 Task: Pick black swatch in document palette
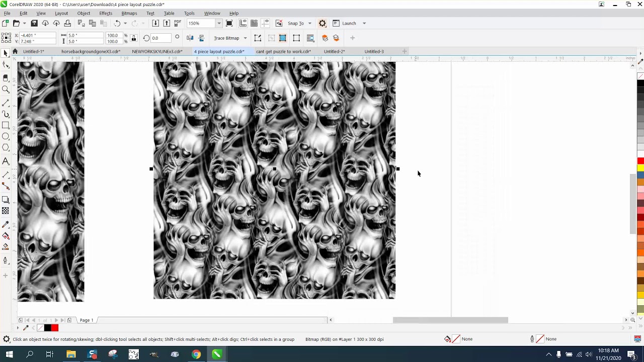(48, 328)
